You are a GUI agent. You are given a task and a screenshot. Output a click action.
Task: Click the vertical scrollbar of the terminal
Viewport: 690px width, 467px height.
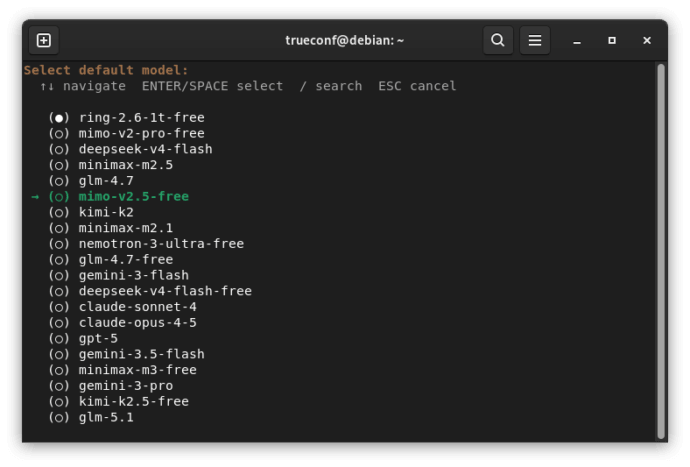coord(660,251)
